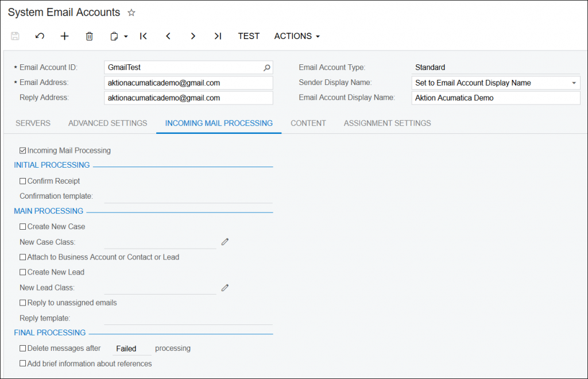Edit New Lead Class pencil icon
This screenshot has height=379, width=588.
225,288
